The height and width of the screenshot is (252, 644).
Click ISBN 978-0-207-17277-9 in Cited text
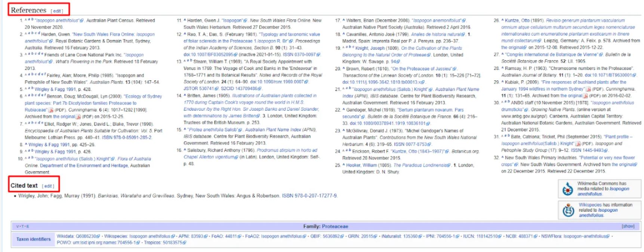pyautogui.click(x=309, y=196)
